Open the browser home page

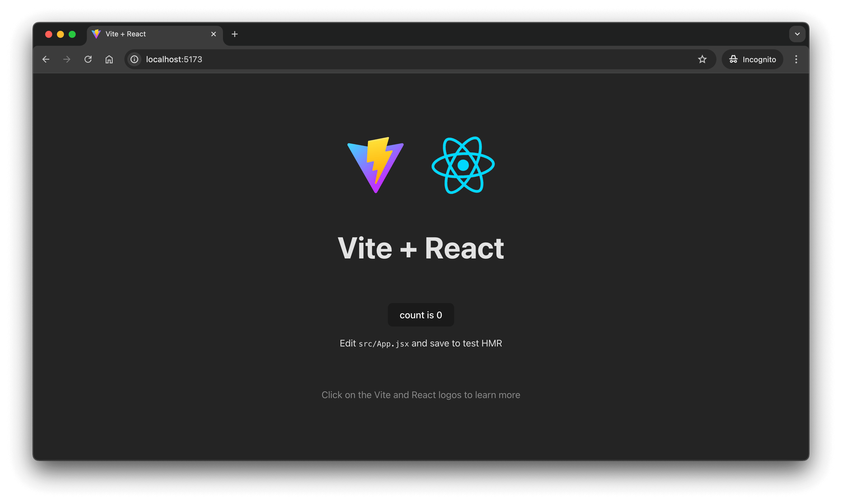click(109, 60)
